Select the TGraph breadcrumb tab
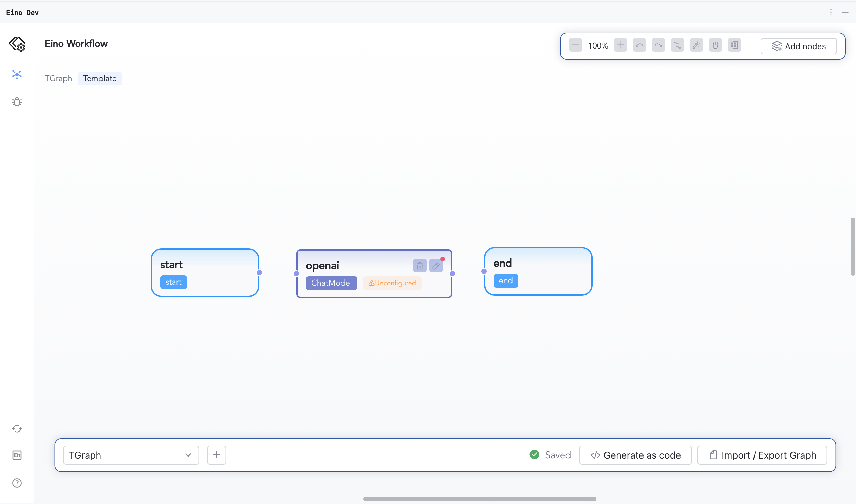Screen dimensions: 856x504 click(58, 78)
